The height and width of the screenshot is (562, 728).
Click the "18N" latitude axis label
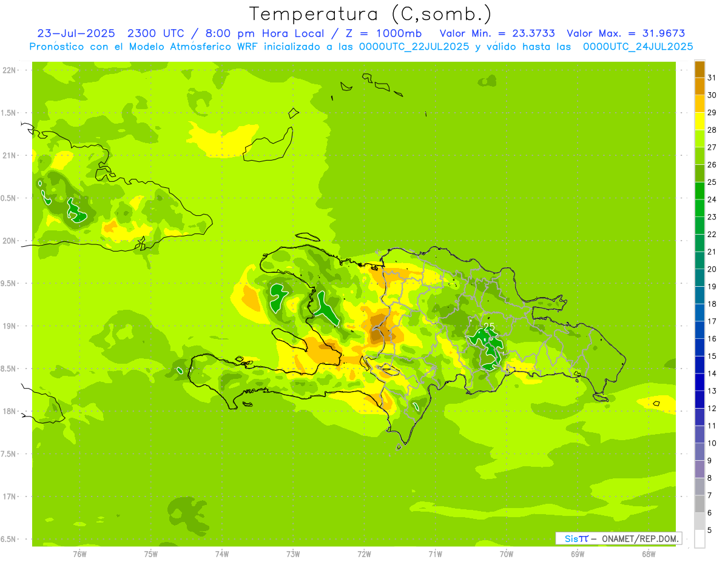tap(9, 411)
